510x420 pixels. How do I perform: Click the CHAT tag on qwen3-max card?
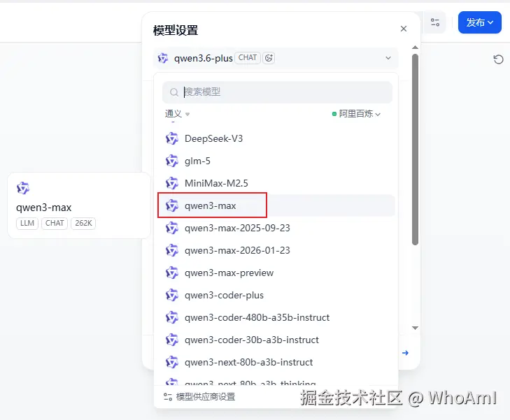(55, 223)
